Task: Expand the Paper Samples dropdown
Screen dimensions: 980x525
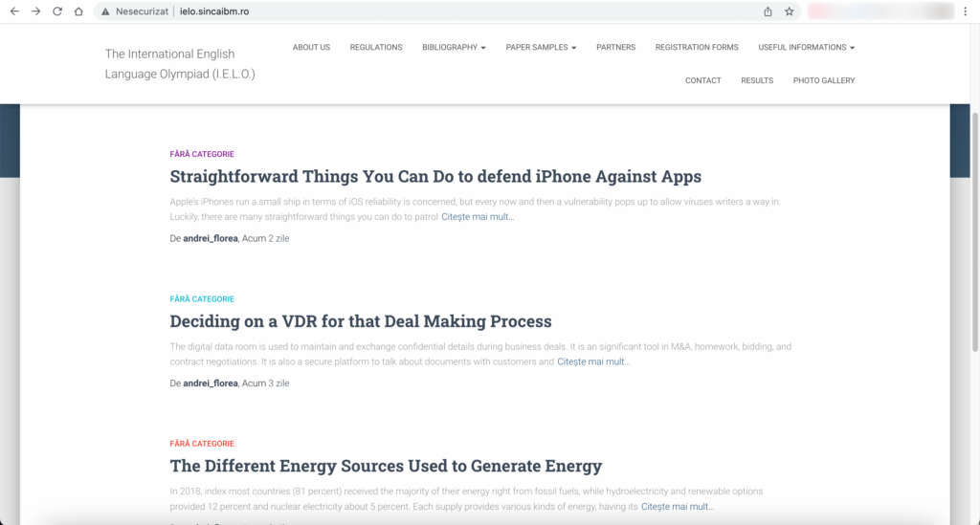Action: 541,47
